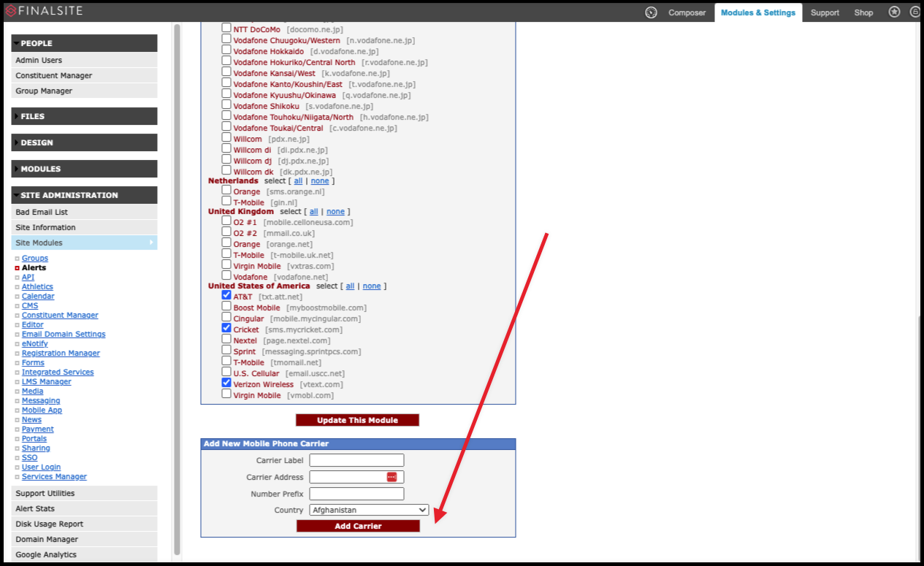Image resolution: width=924 pixels, height=566 pixels.
Task: Collapse the Site Administration section
Action: (84, 195)
